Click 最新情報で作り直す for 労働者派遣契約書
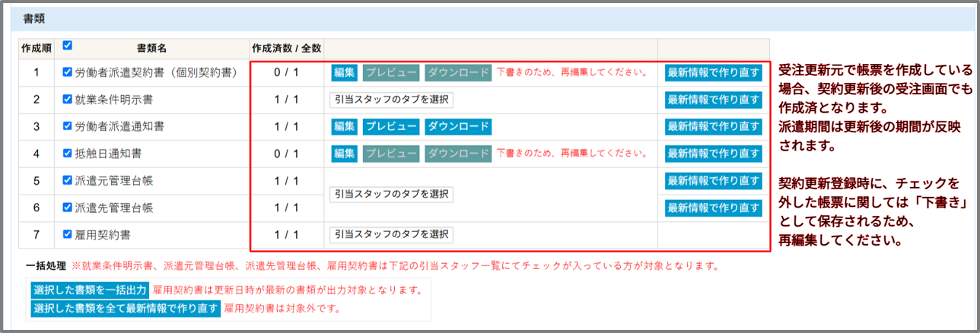Screen dimensions: 980x333 point(713,73)
